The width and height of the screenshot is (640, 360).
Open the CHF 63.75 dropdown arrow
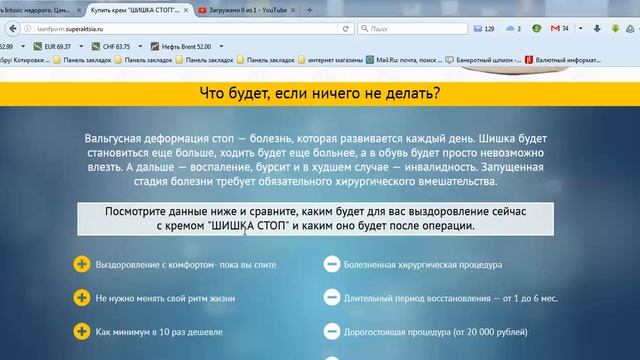[x=140, y=47]
